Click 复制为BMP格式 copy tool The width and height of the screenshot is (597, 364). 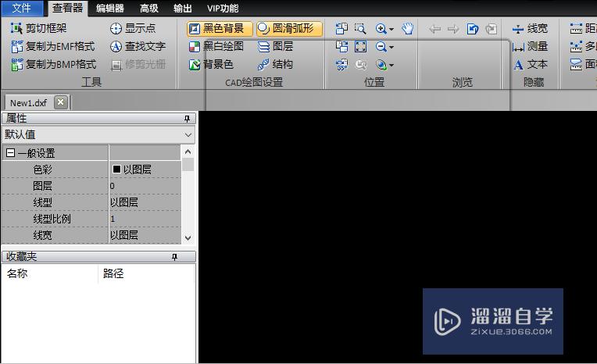click(54, 64)
